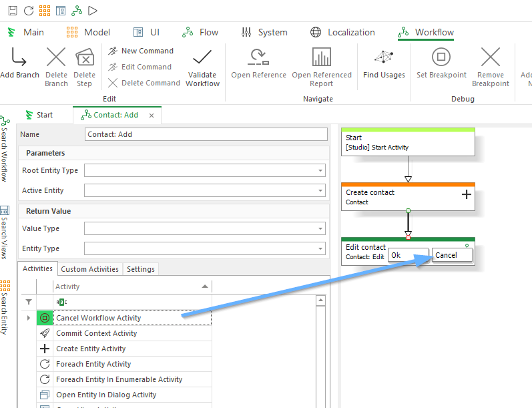
Task: Click the Cancel branch of Edit contact
Action: [452, 255]
